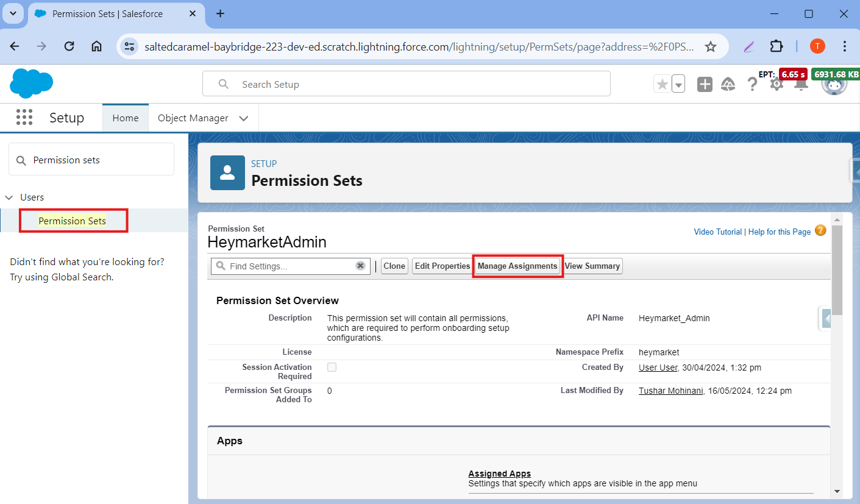Click the Salesforce cloud logo

click(x=31, y=84)
